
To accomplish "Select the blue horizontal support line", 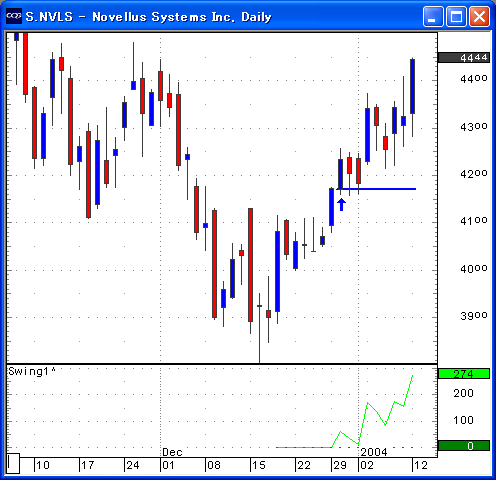I will click(377, 189).
